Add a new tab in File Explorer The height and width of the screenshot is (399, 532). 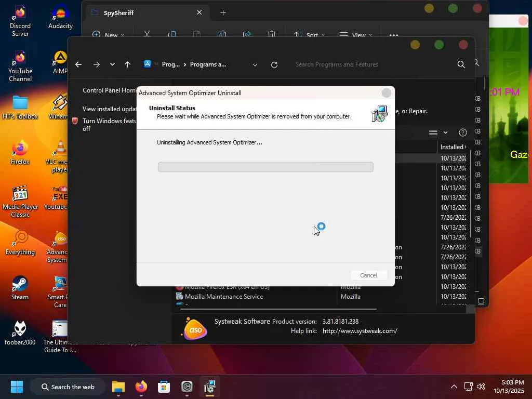(223, 13)
